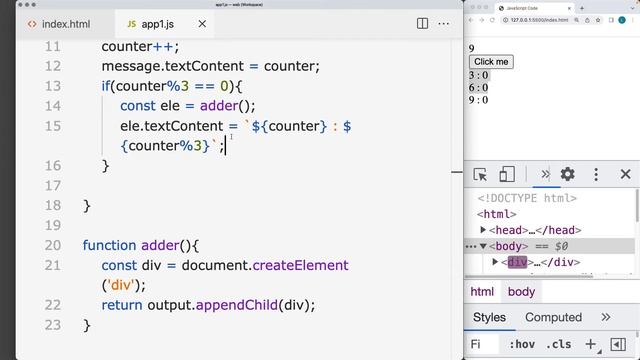Click the elements panel horizontal scrollbar
This screenshot has height=360, width=640.
point(529,276)
